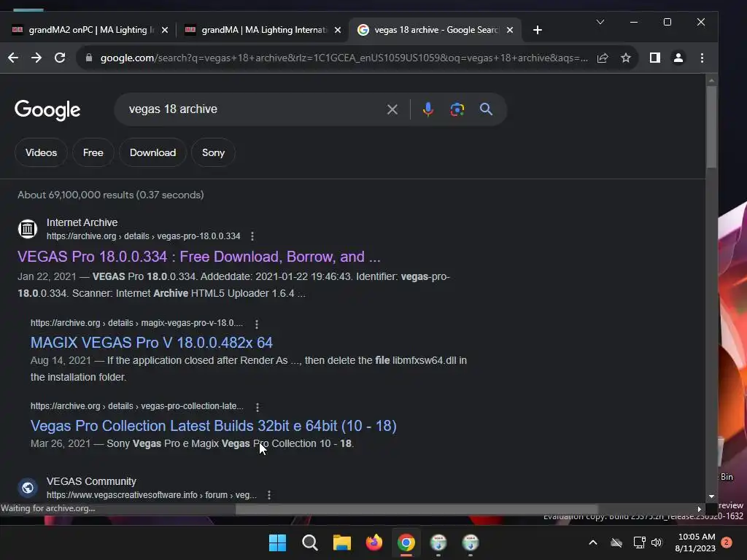This screenshot has height=560, width=747.
Task: Click the VEGAS Community site name text
Action: pos(91,481)
